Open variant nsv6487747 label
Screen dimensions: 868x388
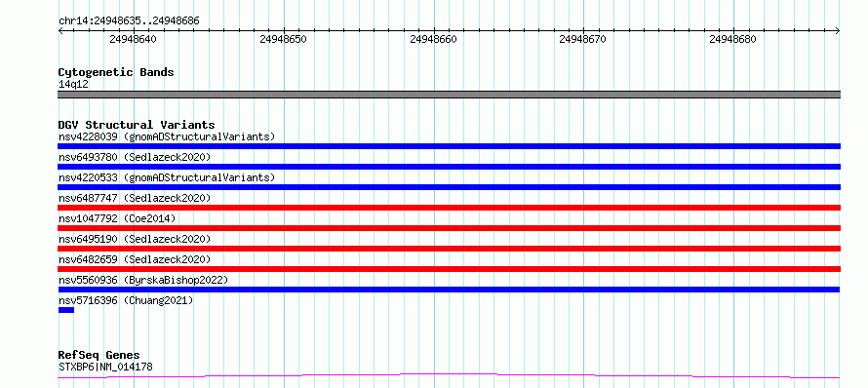[135, 198]
